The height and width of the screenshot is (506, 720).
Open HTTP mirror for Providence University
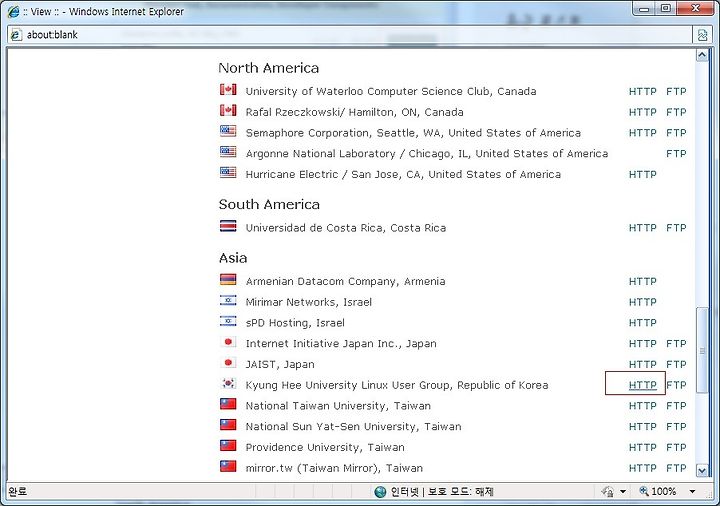point(642,447)
